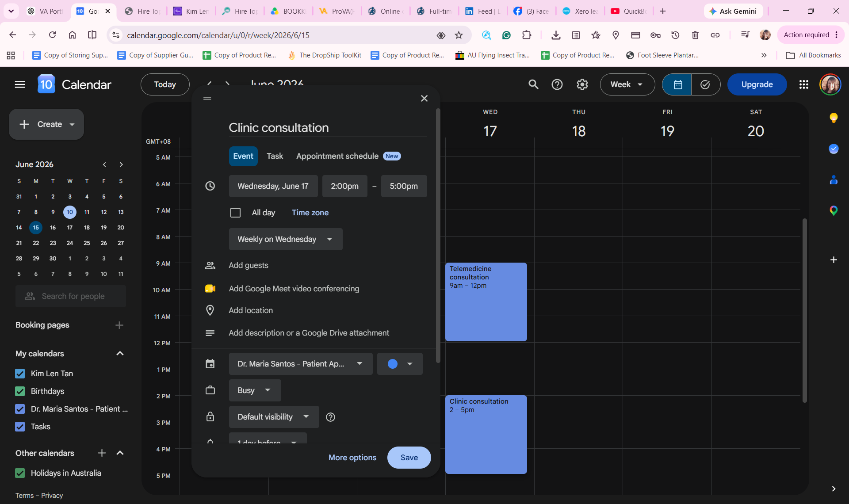849x504 pixels.
Task: Click the Today button
Action: [165, 84]
